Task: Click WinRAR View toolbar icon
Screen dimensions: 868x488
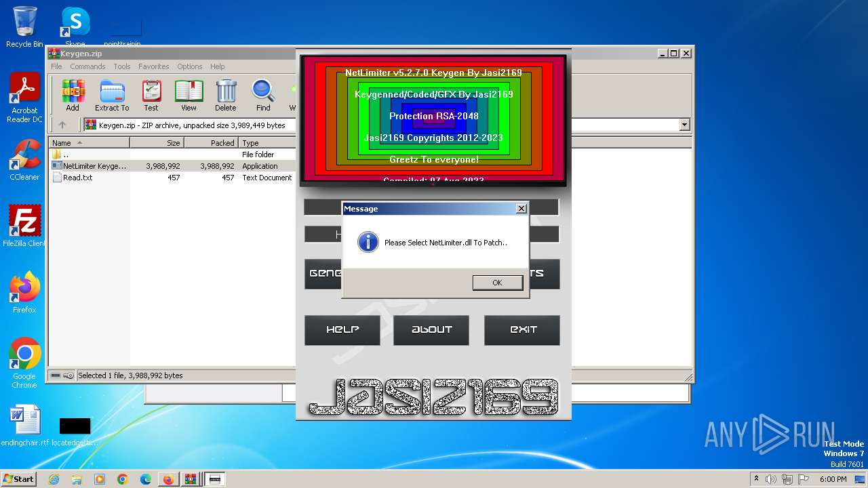Action: click(x=189, y=95)
